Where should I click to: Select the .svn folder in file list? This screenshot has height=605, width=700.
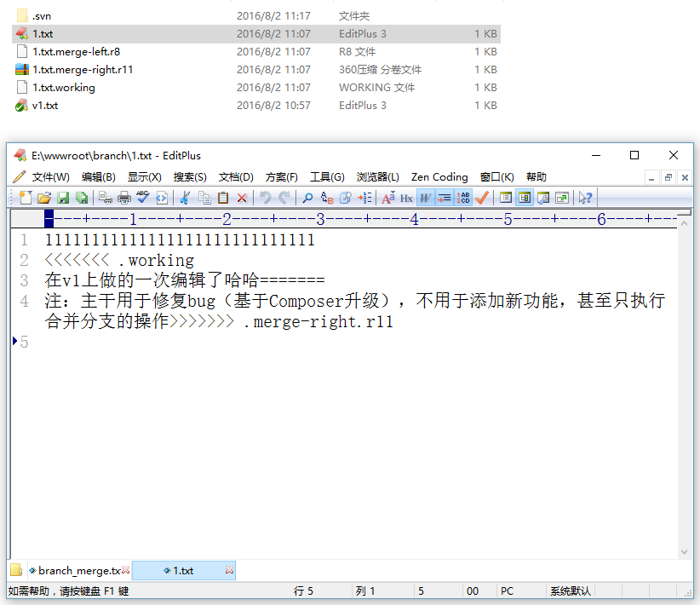coord(255,16)
